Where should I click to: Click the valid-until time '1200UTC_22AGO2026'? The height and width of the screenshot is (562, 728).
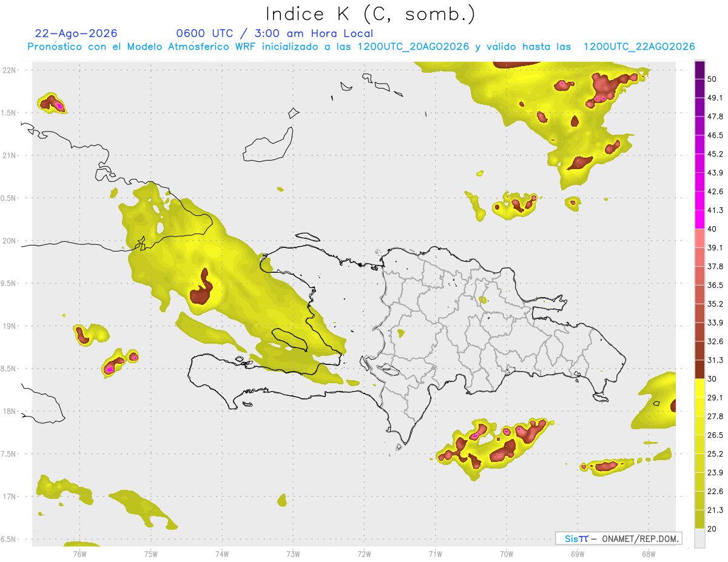[x=639, y=47]
